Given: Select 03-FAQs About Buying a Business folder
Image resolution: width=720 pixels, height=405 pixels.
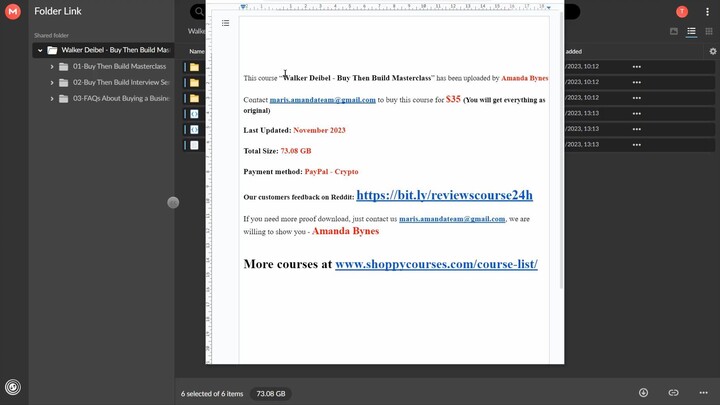Looking at the screenshot, I should point(120,99).
